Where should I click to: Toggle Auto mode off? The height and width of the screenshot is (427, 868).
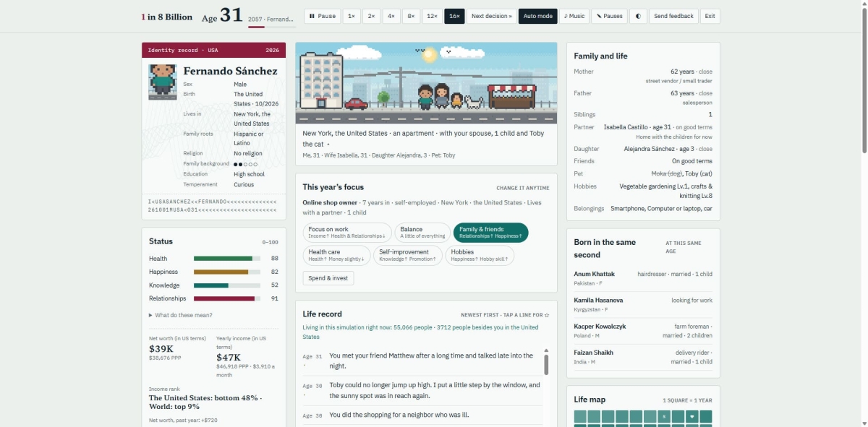pos(538,16)
